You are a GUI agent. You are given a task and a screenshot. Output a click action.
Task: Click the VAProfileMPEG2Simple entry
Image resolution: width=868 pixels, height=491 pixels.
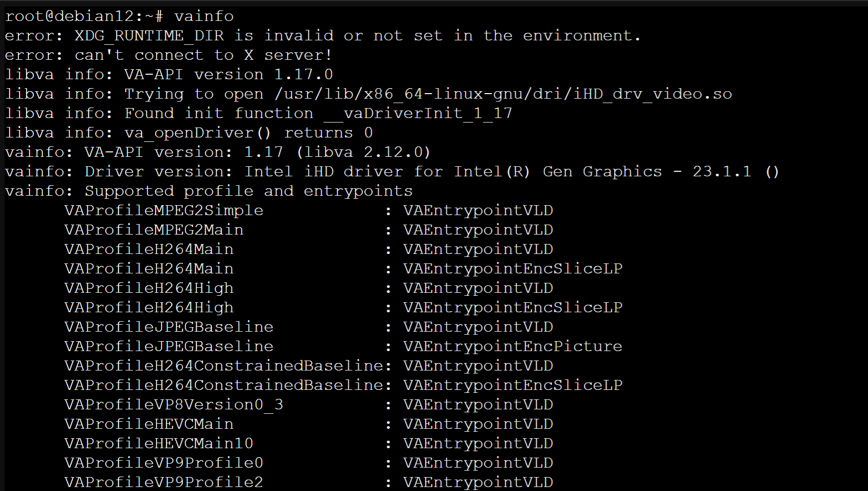163,210
